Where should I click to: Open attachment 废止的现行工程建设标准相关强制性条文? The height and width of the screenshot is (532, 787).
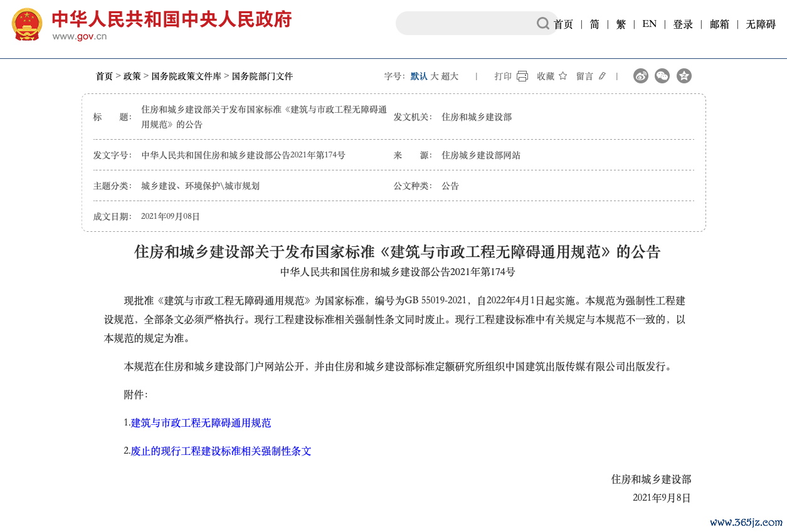[x=221, y=451]
